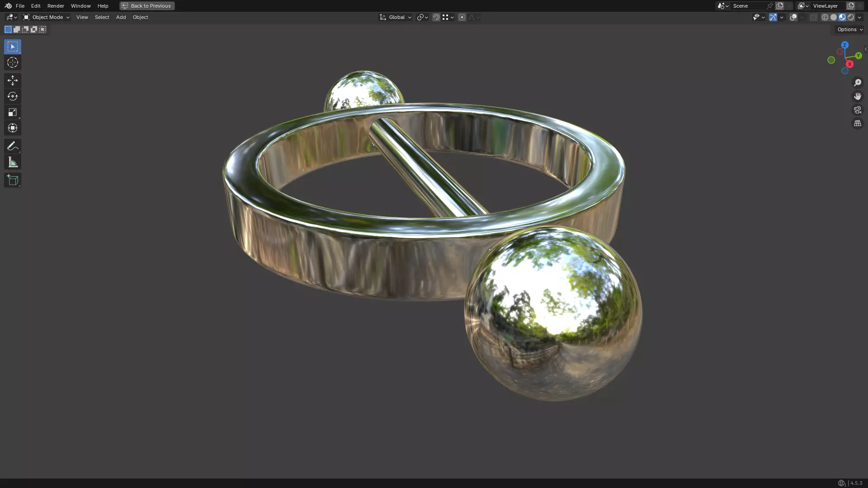Open the Edit menu
The image size is (868, 488).
36,6
